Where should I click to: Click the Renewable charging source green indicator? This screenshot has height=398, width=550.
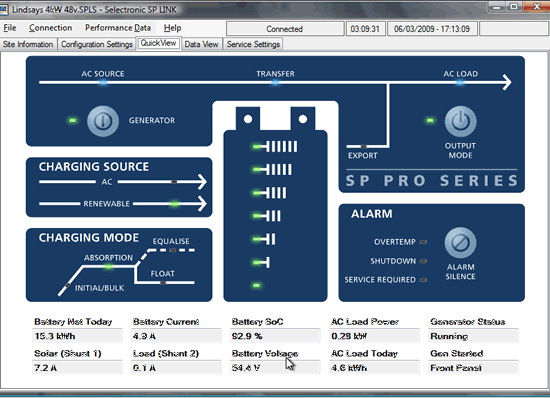click(174, 204)
